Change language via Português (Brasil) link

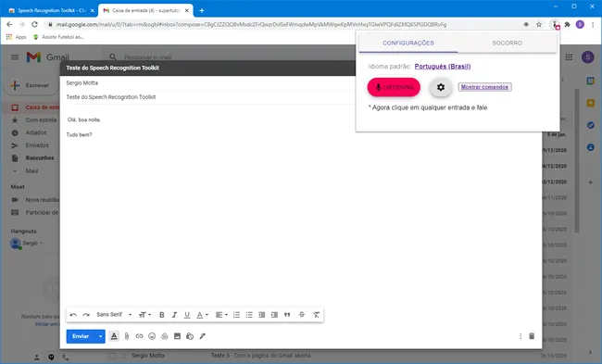(443, 67)
